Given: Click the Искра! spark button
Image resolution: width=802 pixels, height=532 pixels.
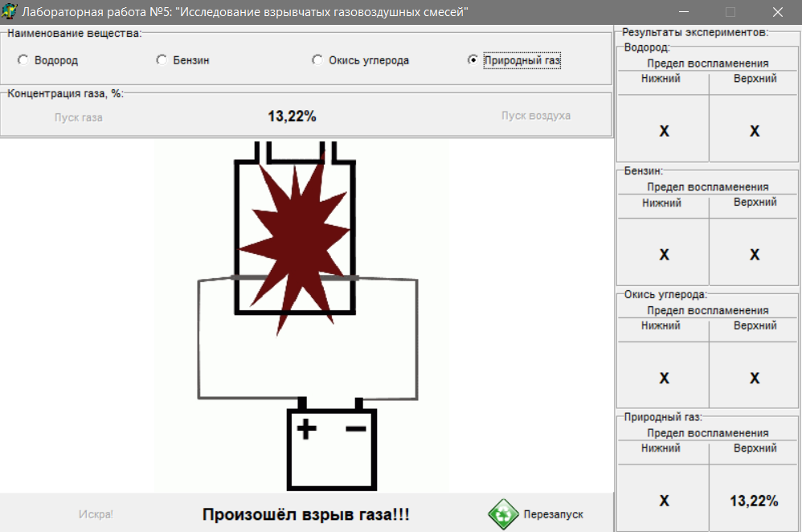Looking at the screenshot, I should point(96,514).
